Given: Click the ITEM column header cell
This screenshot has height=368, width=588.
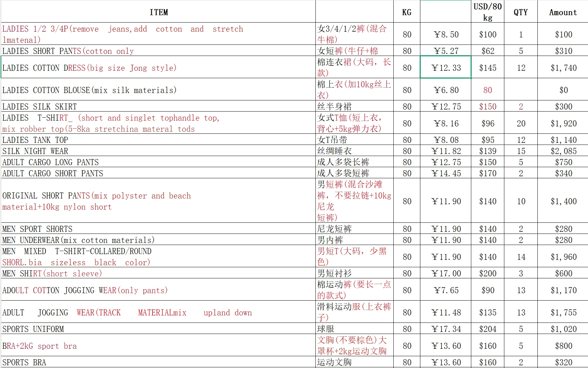Looking at the screenshot, I should (x=158, y=12).
